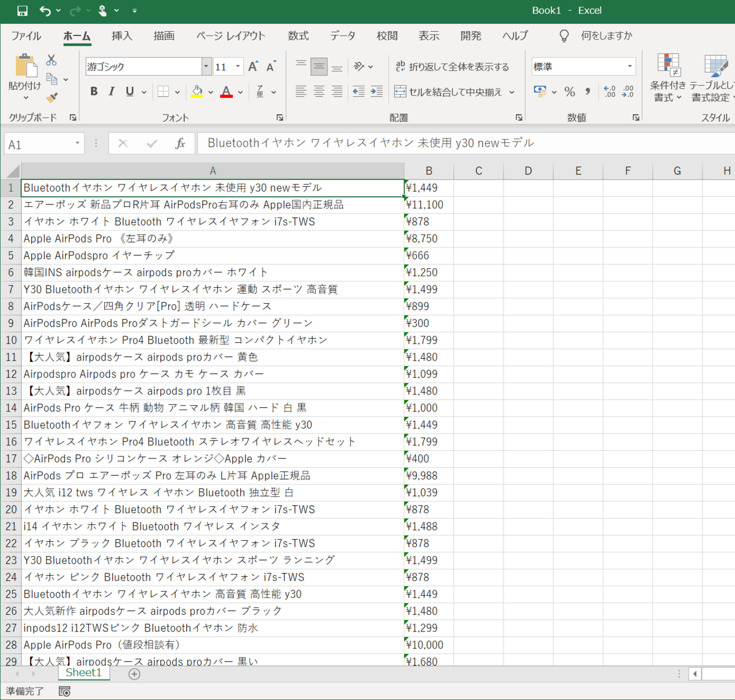The width and height of the screenshot is (735, 700).
Task: Click the Decrease Indent icon
Action: pos(359,92)
